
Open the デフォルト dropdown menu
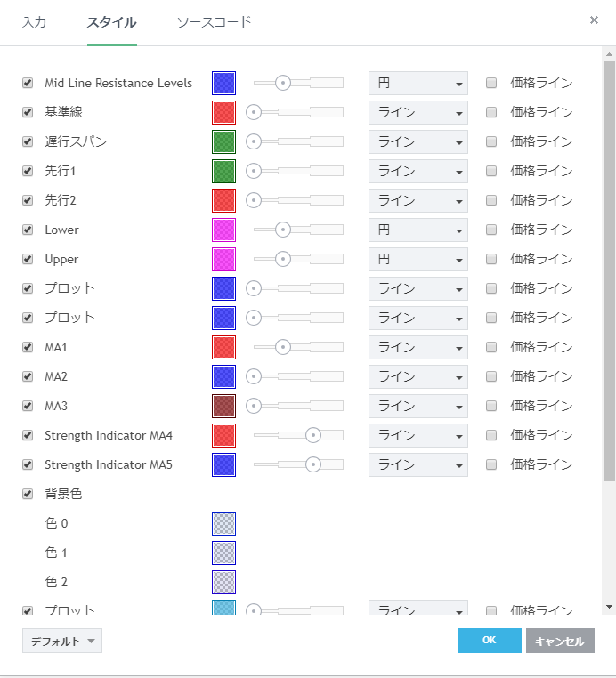62,641
